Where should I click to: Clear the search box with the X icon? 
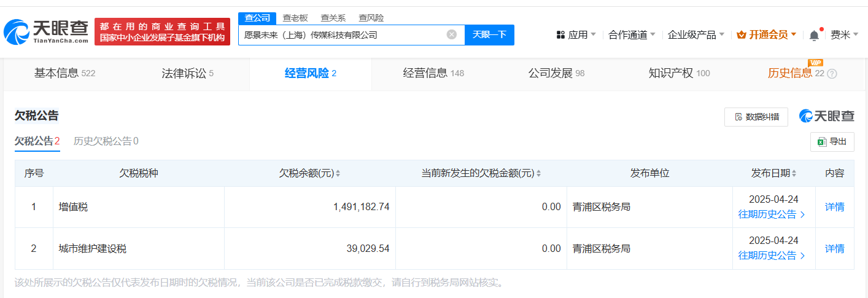[x=452, y=34]
